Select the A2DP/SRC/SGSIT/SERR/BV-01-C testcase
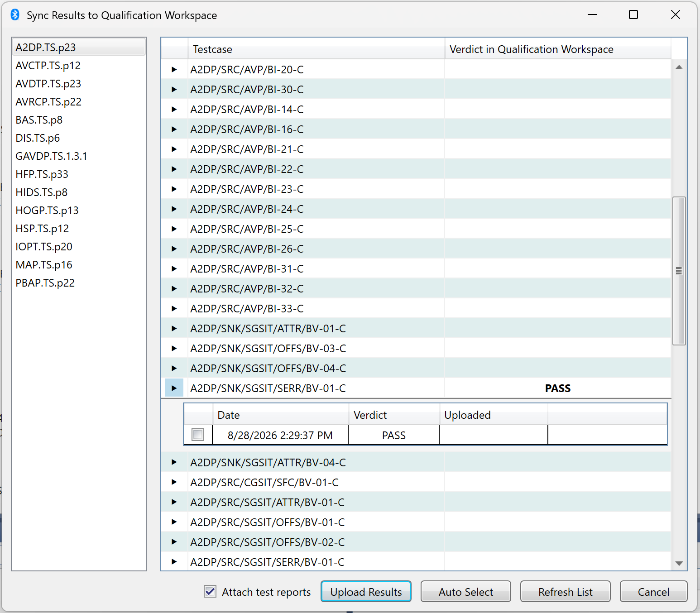Screen dimensions: 700x613 [267, 562]
